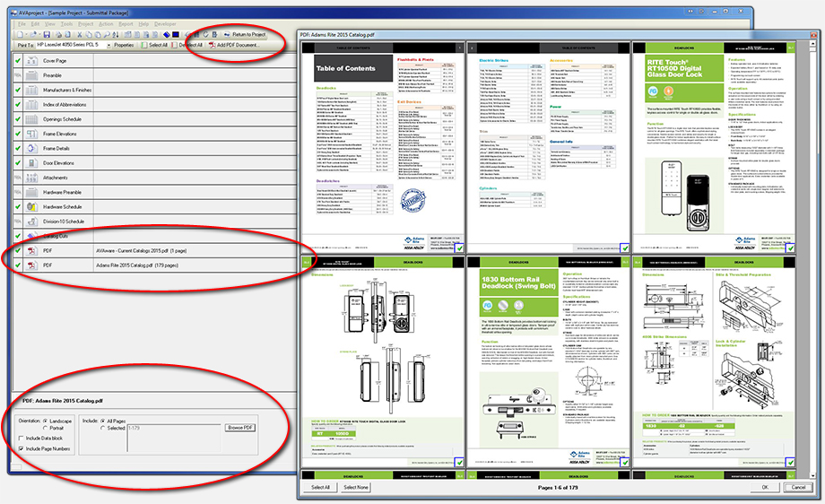Click the Add PDF Document icon

coord(212,44)
